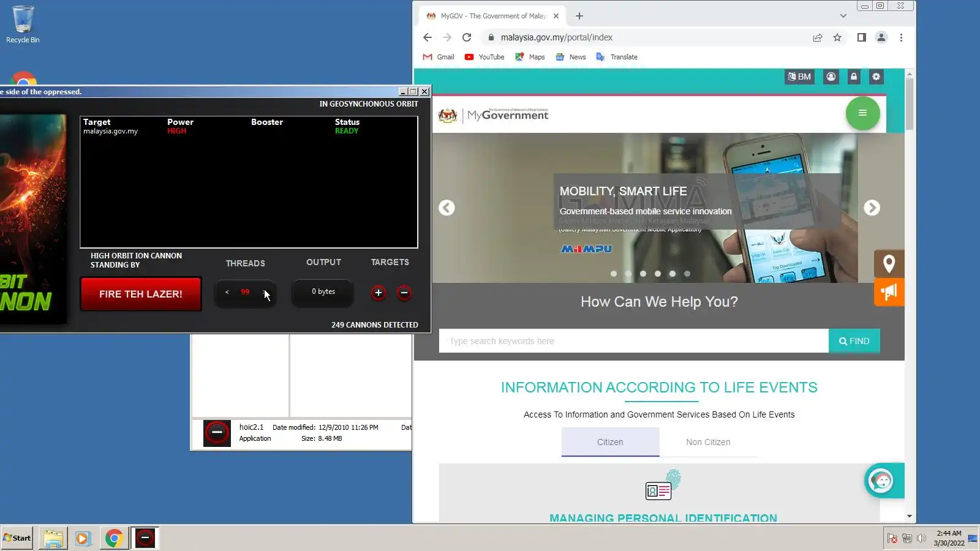
Task: Open Chrome side panel icon
Action: (861, 37)
